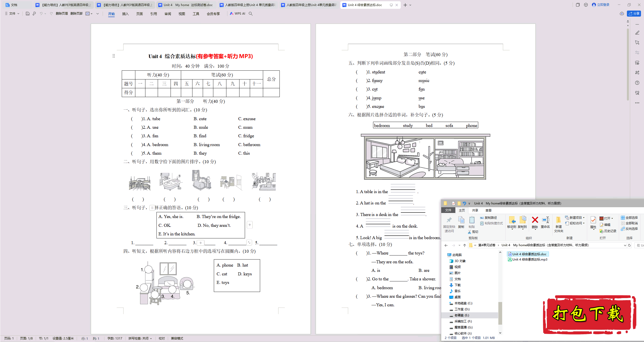Switch to the 引用 ribbon tab
644x342 pixels.
154,14
